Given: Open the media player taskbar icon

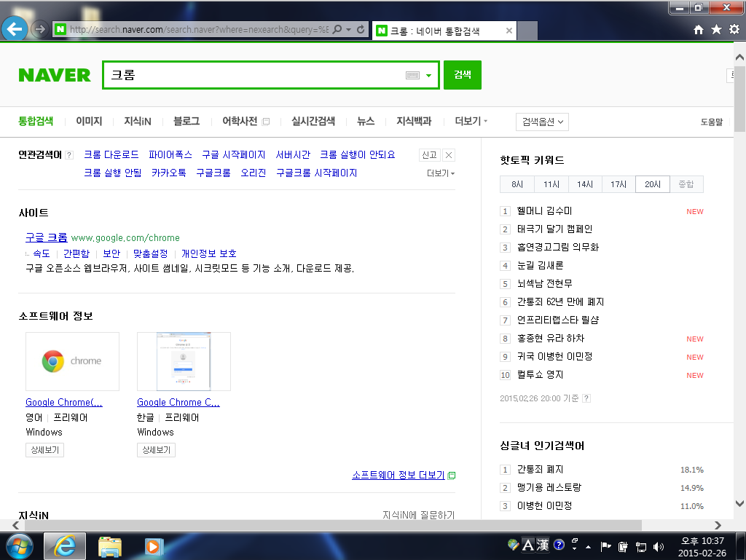Looking at the screenshot, I should click(x=153, y=547).
